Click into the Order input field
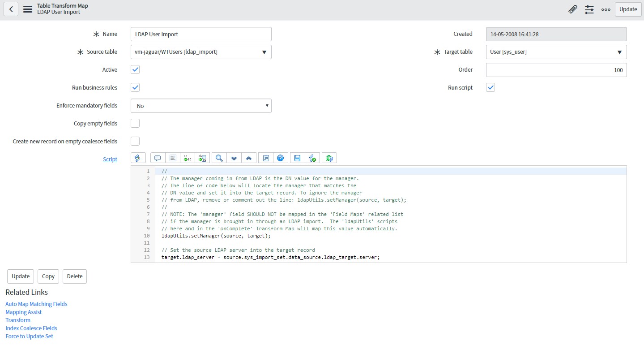This screenshot has width=644, height=345. pyautogui.click(x=556, y=70)
